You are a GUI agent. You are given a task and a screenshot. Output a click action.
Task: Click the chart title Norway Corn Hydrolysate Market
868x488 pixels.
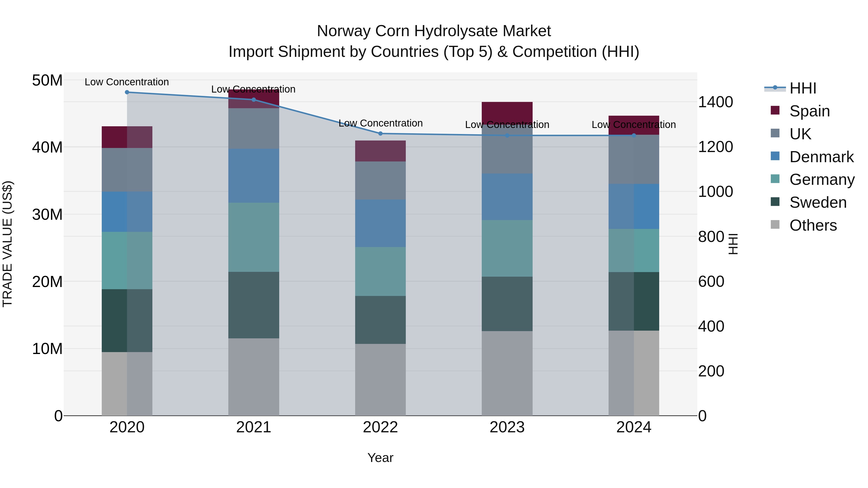434,31
